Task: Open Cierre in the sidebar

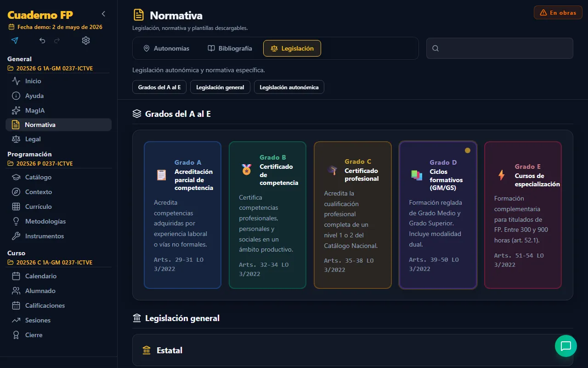Action: 58,335
